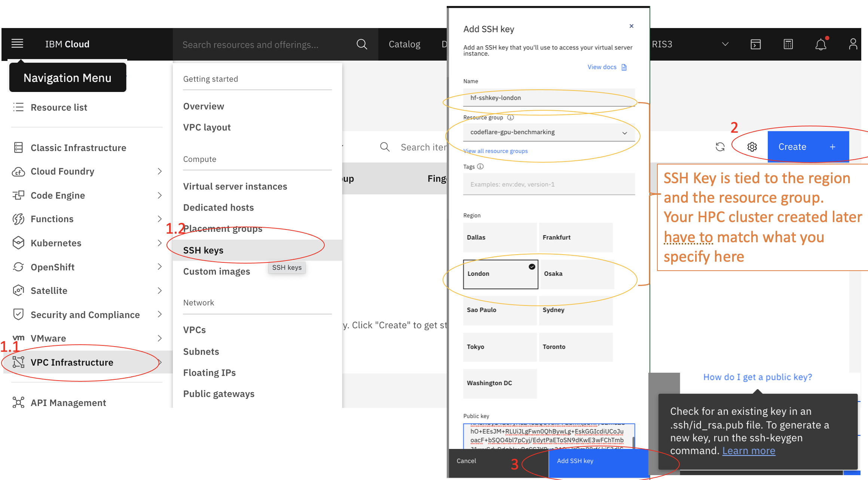This screenshot has height=480, width=868.
Task: Select the Frankfurt region tile
Action: pyautogui.click(x=576, y=237)
